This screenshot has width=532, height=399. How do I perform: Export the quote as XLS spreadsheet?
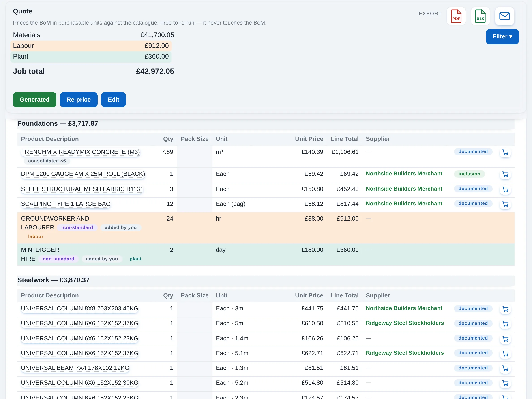(480, 16)
